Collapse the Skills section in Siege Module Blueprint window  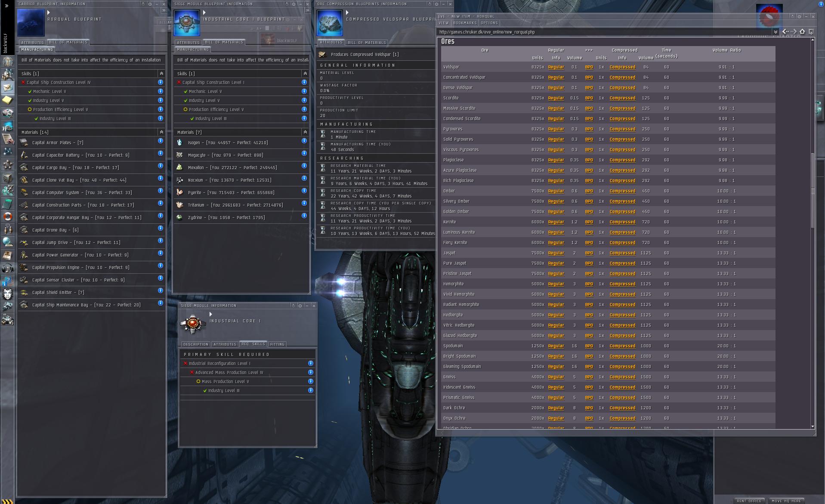click(x=305, y=74)
